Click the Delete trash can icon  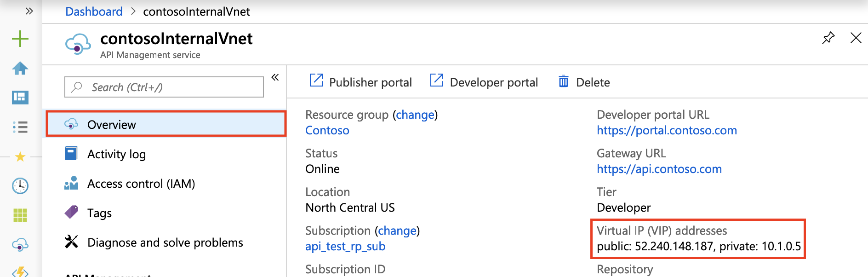(564, 81)
